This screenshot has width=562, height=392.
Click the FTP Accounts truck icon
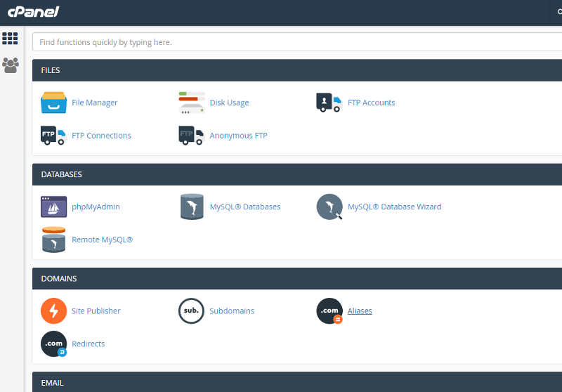pos(329,103)
